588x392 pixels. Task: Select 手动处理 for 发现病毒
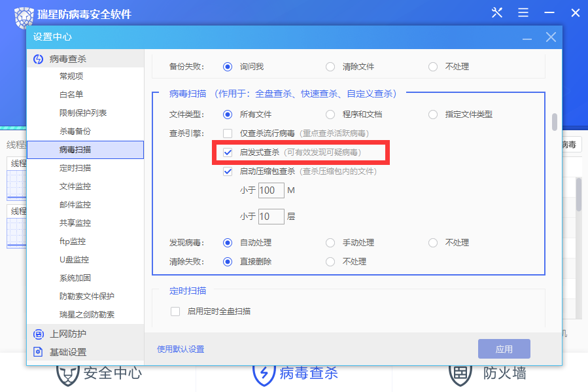tap(330, 243)
